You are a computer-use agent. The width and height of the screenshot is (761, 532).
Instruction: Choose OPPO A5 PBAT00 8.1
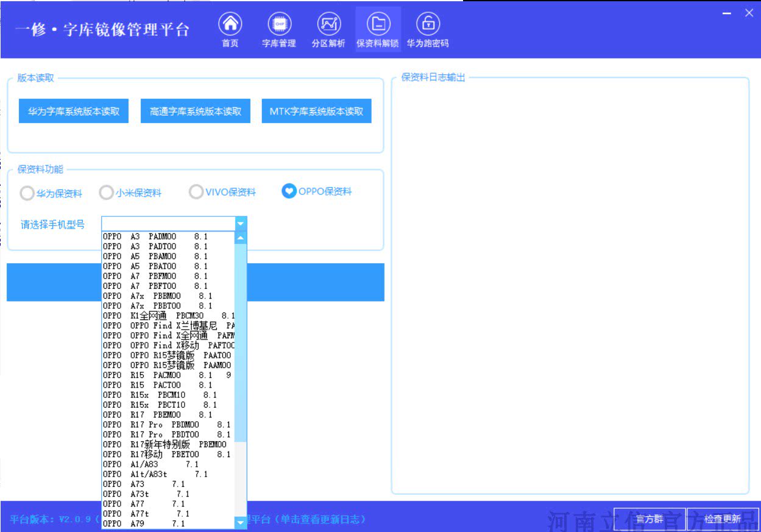[x=168, y=266]
